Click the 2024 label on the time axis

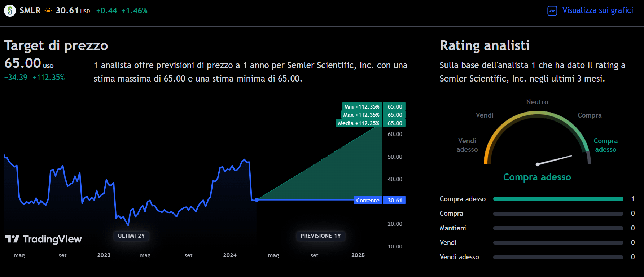tap(230, 255)
